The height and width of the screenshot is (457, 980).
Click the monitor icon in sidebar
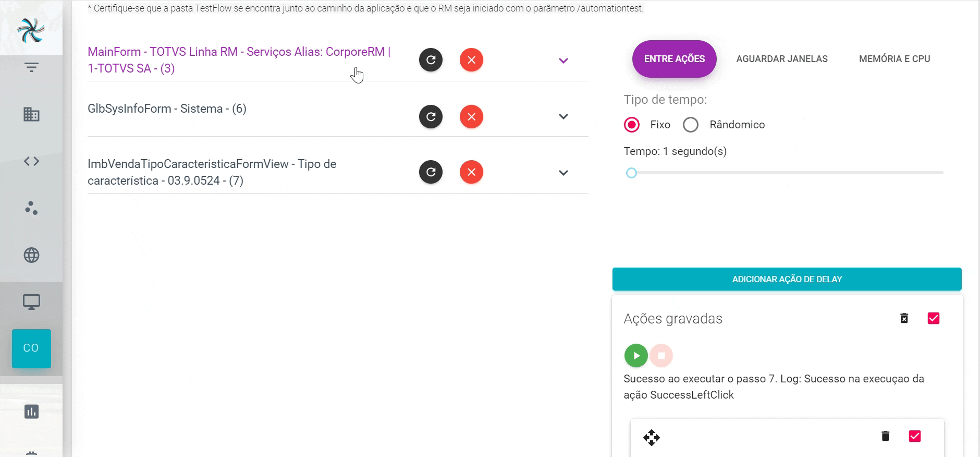pos(31,302)
